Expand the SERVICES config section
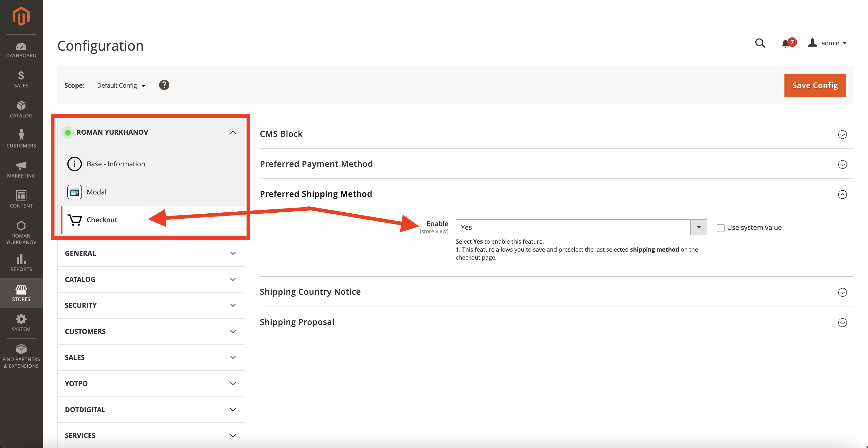868x448 pixels. [x=151, y=436]
